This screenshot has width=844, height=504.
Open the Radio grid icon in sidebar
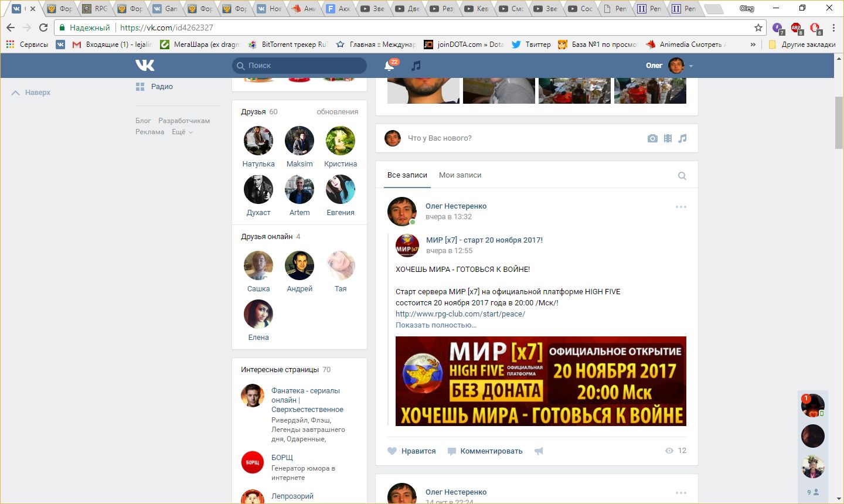point(140,87)
